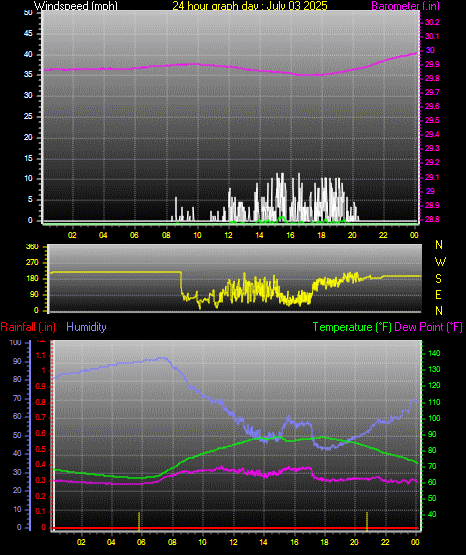Click hour 14 on the humidity chart time axis

click(x=263, y=542)
